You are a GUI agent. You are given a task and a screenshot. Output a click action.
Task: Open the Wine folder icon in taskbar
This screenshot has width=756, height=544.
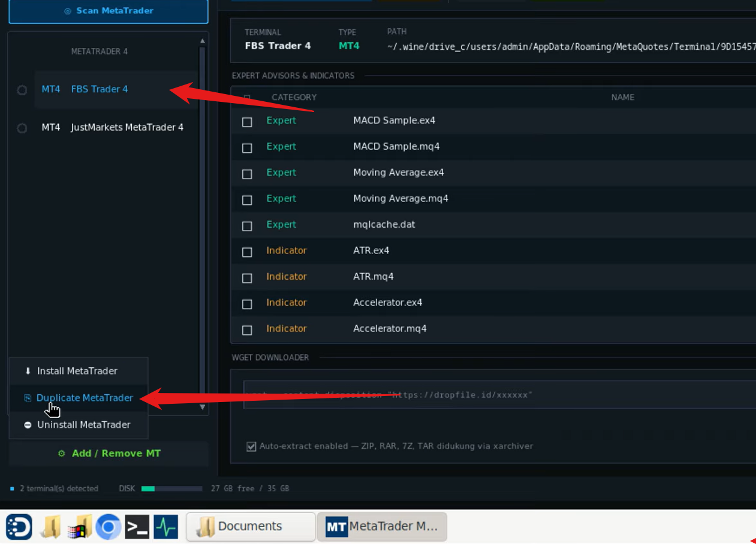click(x=80, y=527)
